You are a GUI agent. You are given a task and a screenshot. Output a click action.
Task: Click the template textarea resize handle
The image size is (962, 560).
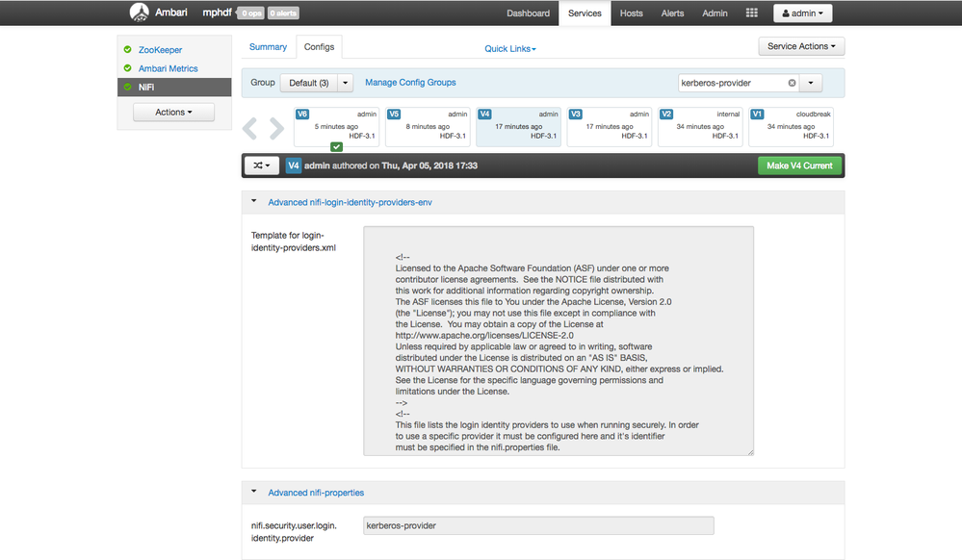click(x=750, y=452)
